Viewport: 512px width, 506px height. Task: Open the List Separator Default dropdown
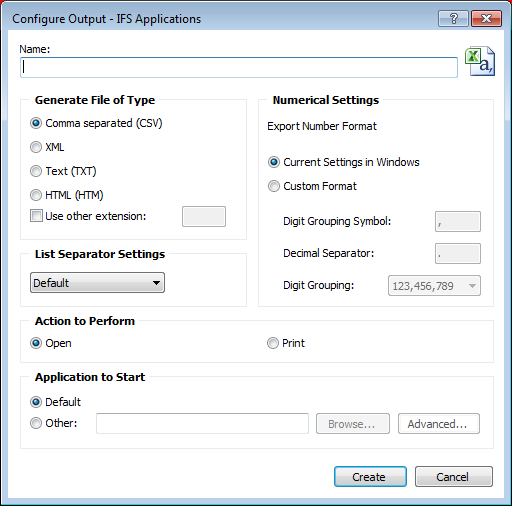tap(97, 283)
